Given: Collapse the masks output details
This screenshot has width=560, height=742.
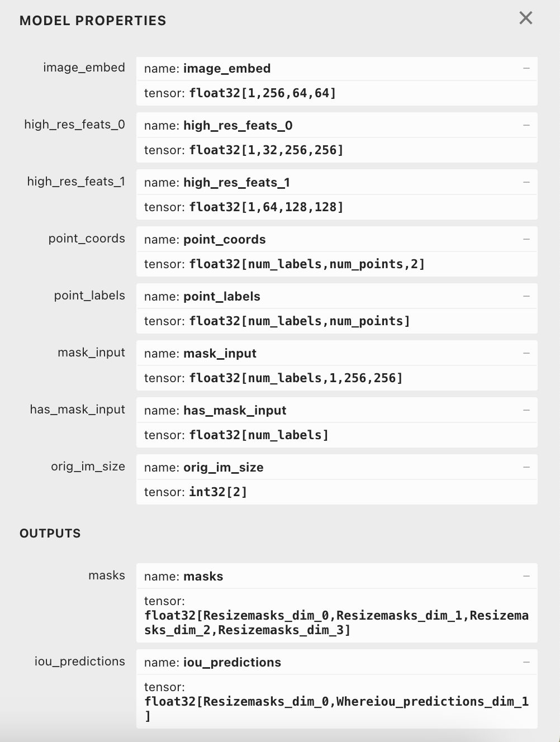Looking at the screenshot, I should click(526, 576).
